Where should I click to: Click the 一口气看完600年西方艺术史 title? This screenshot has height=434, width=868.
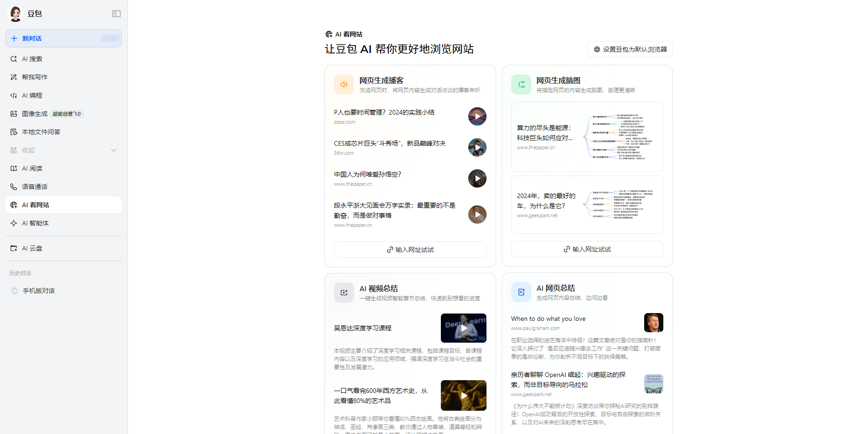[x=381, y=396]
